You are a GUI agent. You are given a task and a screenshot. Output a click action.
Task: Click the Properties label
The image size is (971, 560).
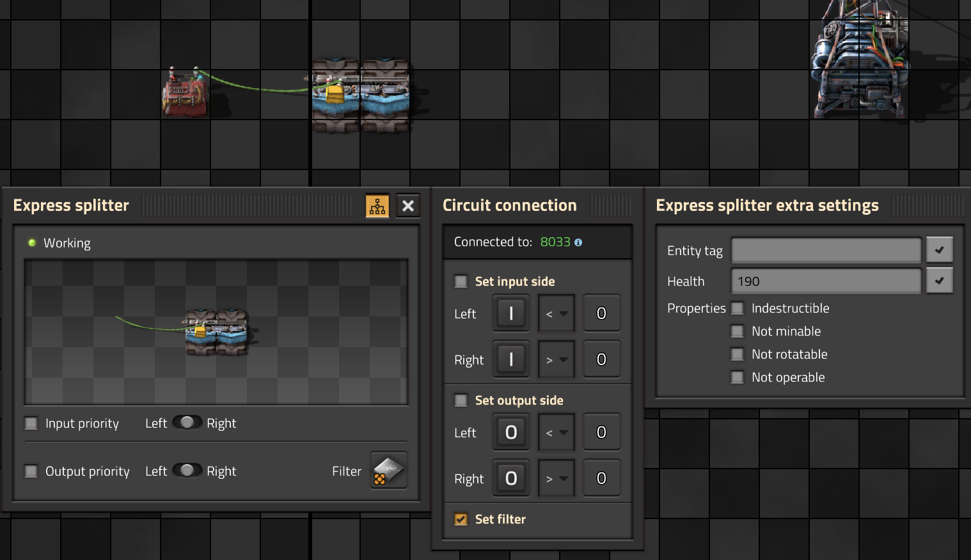[x=697, y=308]
